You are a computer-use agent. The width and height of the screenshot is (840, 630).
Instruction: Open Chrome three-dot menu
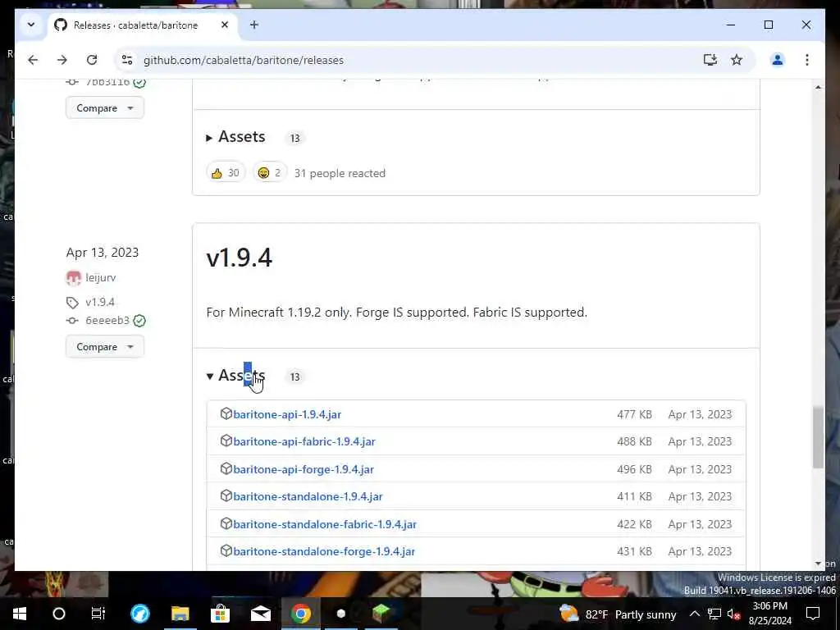807,60
